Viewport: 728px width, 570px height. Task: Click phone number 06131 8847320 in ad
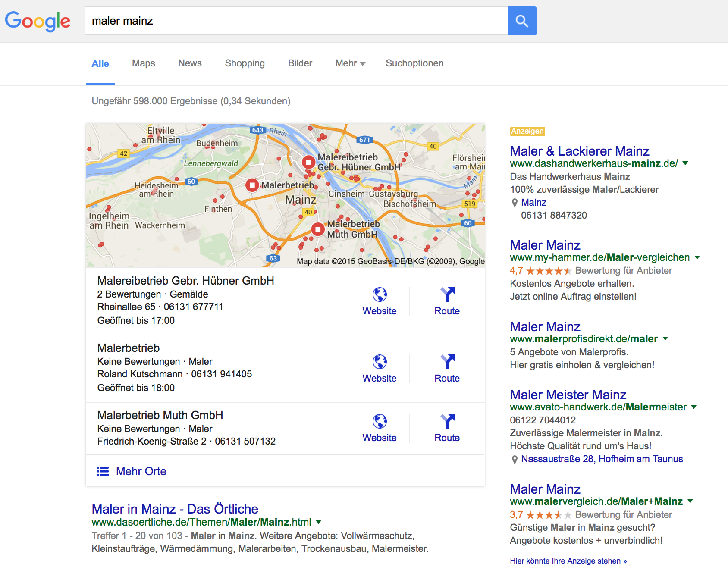554,216
